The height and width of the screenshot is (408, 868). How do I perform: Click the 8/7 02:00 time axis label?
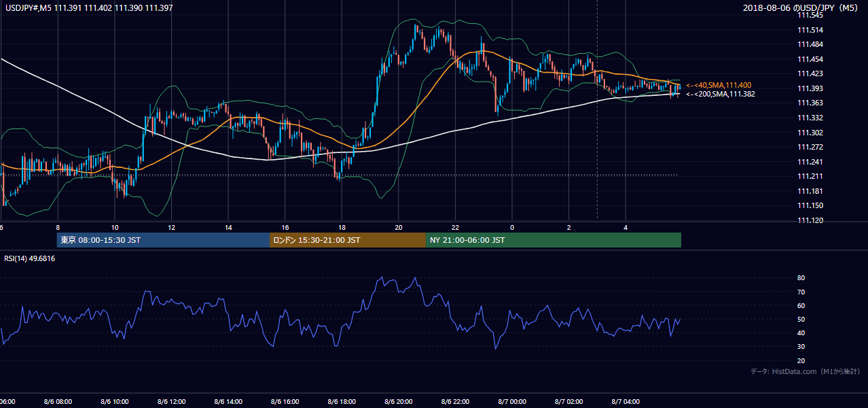569,402
